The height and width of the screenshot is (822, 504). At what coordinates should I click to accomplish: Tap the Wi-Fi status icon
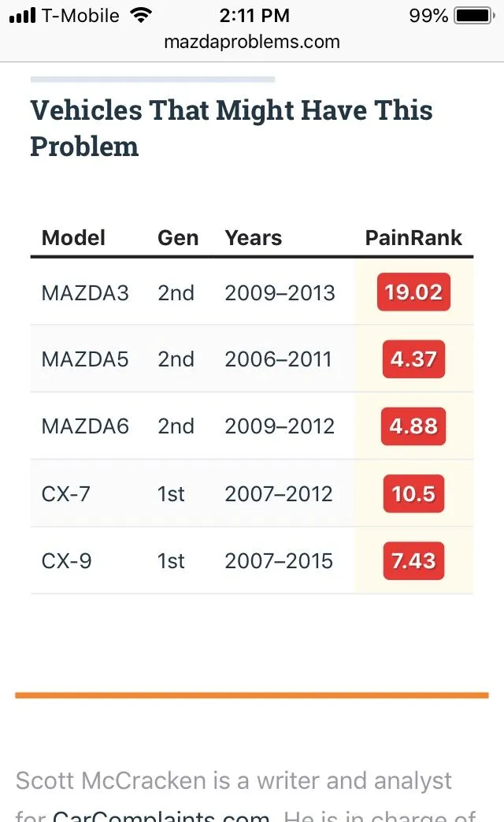coord(142,15)
